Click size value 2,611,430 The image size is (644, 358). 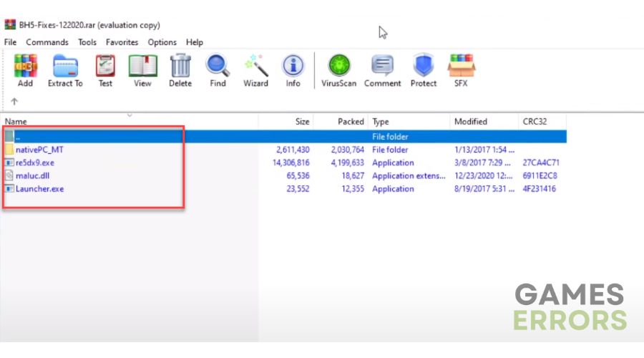pyautogui.click(x=293, y=150)
